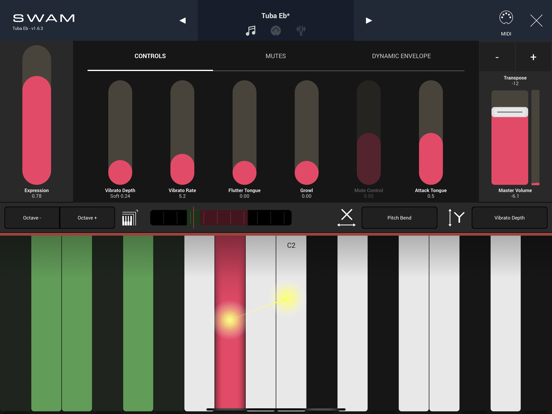Click the Master Volume fader handle

tap(509, 112)
